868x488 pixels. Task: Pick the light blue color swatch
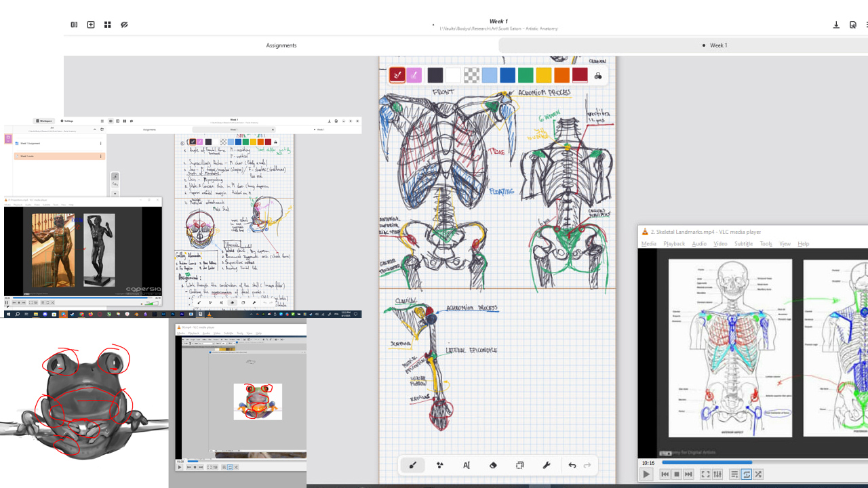(x=490, y=75)
